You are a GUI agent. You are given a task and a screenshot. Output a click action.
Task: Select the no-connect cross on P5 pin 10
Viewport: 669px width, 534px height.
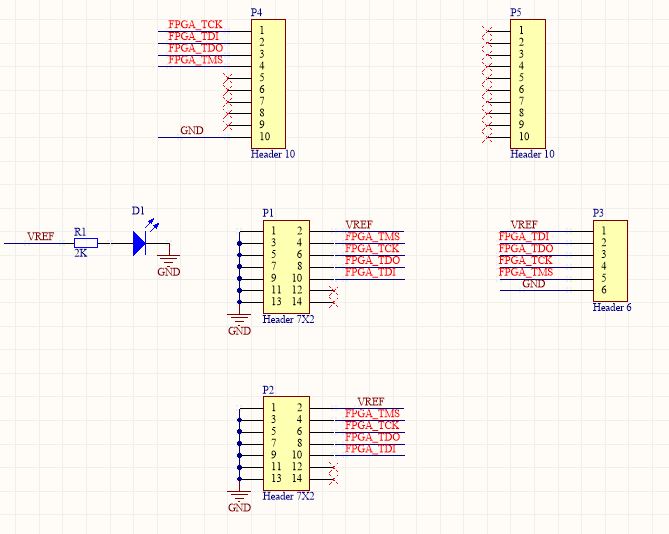487,138
